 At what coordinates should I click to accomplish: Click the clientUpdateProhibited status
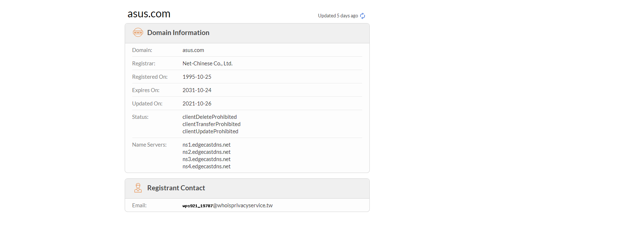click(210, 131)
